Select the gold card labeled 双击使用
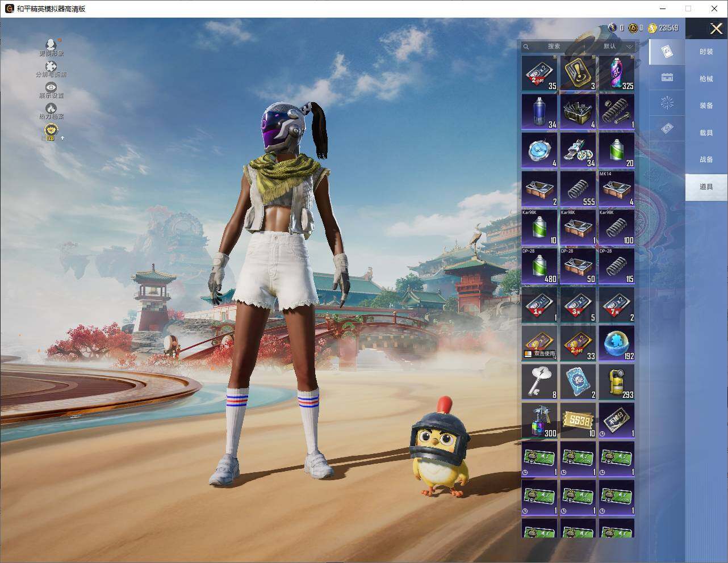The width and height of the screenshot is (728, 563). pos(539,343)
